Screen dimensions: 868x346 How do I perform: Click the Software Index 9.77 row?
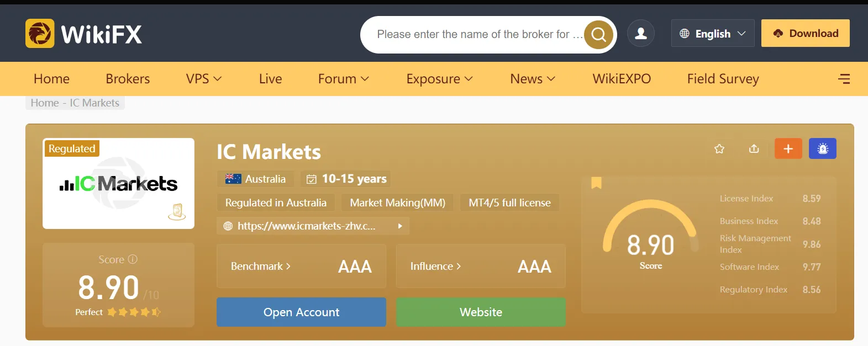(770, 267)
